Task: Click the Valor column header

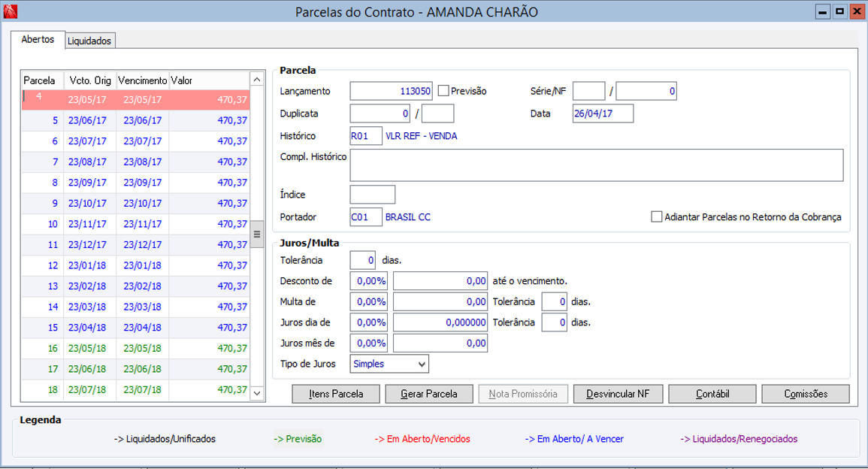Action: point(209,80)
